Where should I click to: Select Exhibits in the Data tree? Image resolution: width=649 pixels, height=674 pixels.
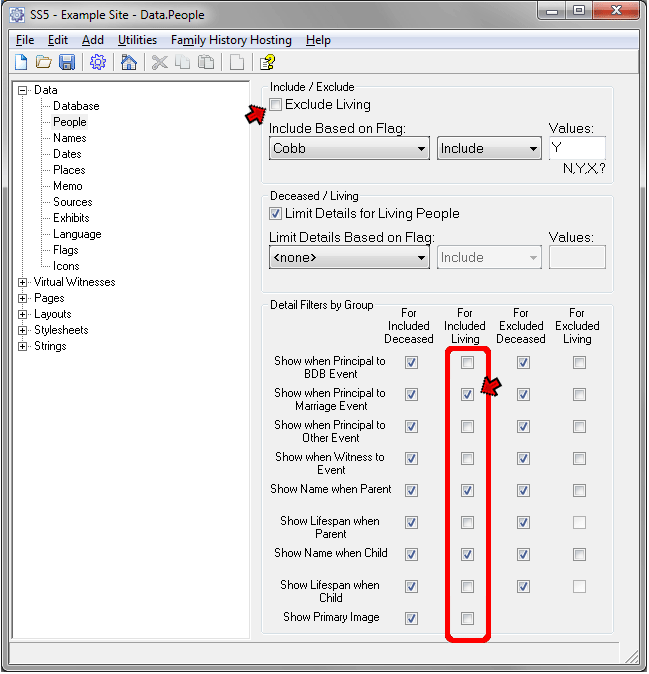pos(71,218)
